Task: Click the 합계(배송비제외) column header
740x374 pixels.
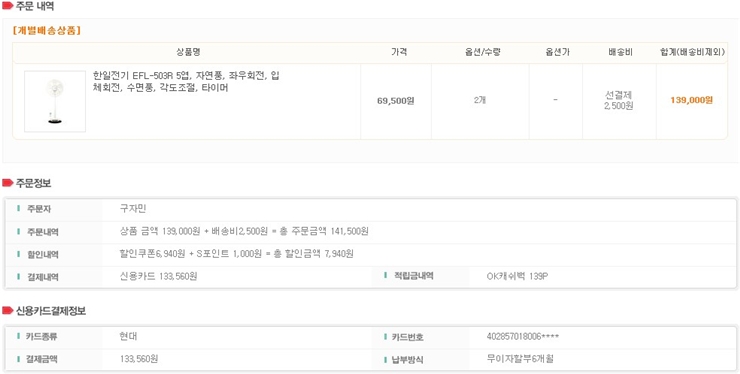Action: click(692, 52)
